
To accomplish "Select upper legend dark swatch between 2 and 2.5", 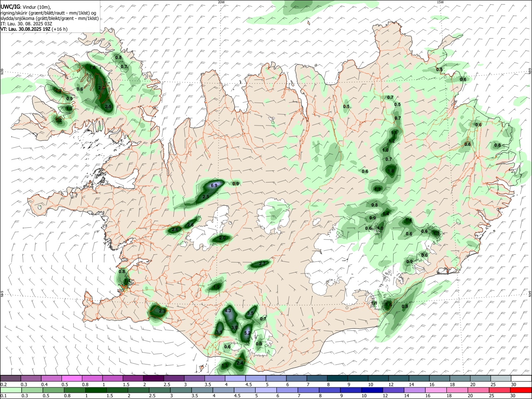I will pos(153,378).
